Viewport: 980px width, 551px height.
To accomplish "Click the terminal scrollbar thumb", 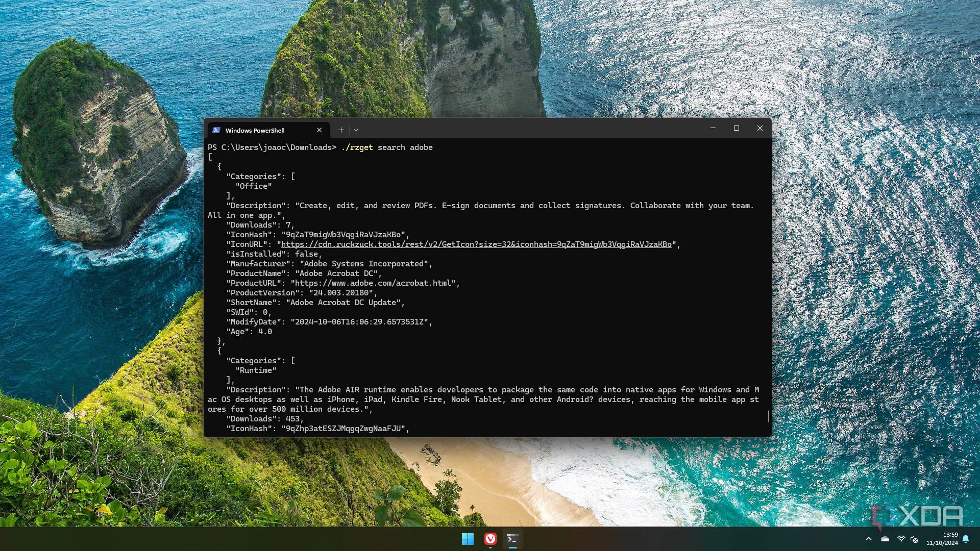I will 769,416.
